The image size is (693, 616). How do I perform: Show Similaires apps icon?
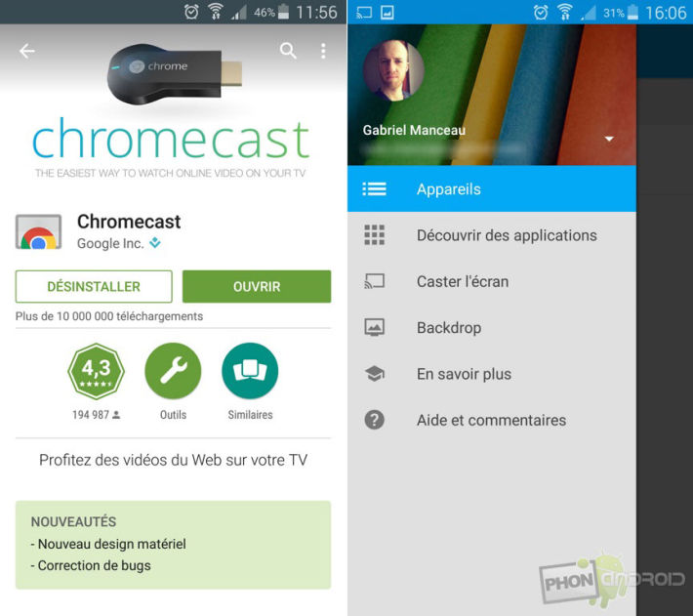tap(250, 371)
